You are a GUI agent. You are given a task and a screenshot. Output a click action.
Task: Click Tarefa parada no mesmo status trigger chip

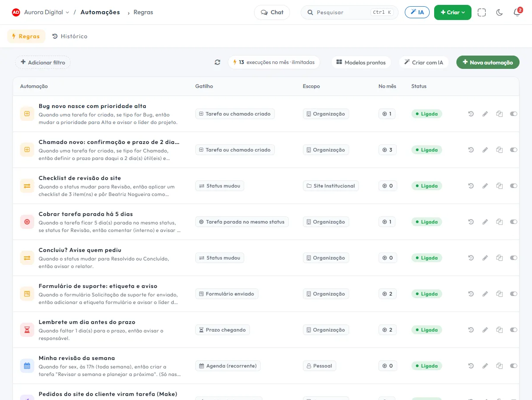pyautogui.click(x=242, y=222)
